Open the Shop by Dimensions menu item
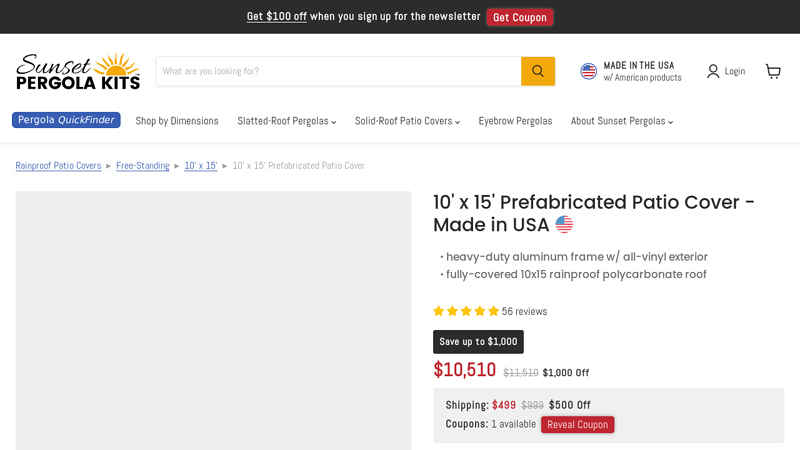The image size is (800, 450). pos(177,121)
